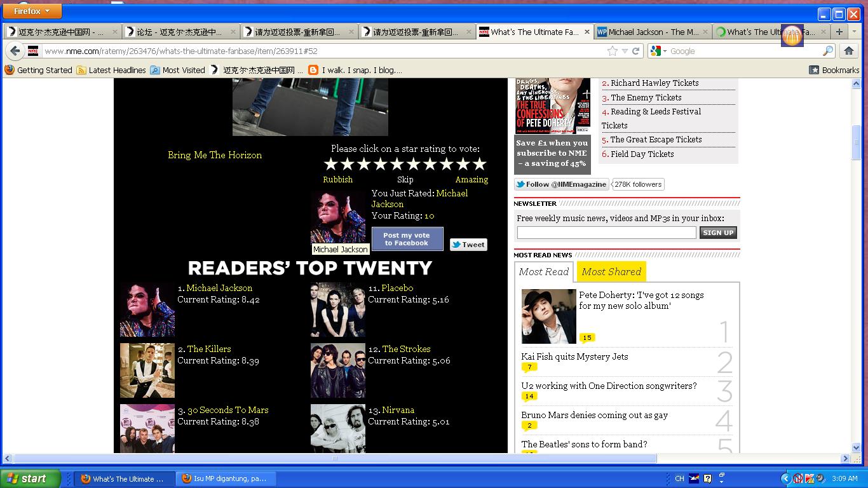Open a new tab with plus icon
The image size is (868, 488).
point(839,31)
